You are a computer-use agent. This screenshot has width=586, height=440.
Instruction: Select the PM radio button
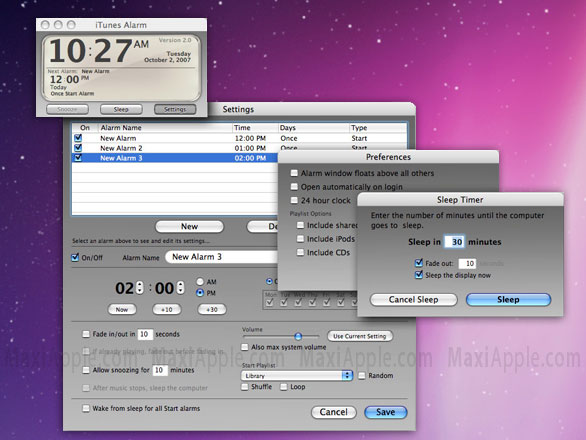click(x=200, y=293)
